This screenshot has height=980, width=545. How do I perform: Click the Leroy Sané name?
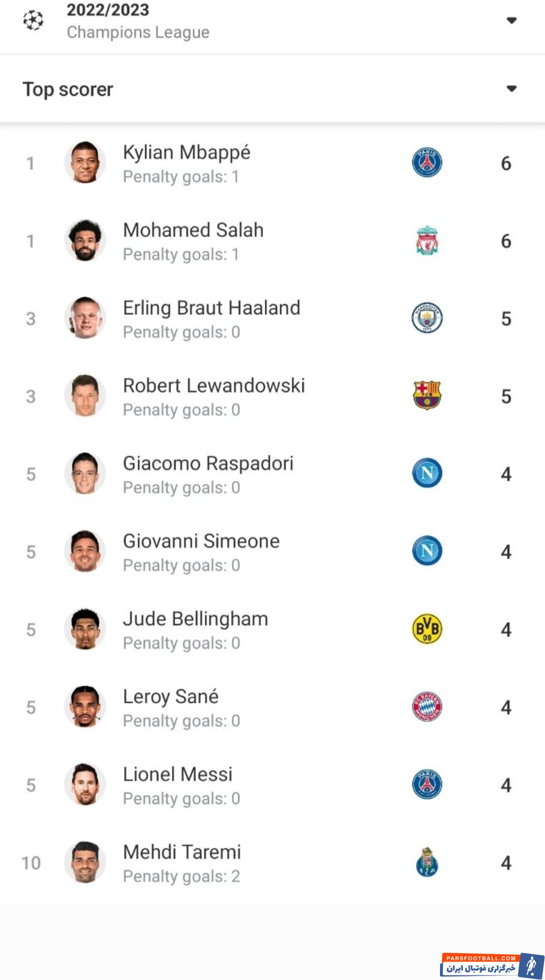click(x=171, y=696)
